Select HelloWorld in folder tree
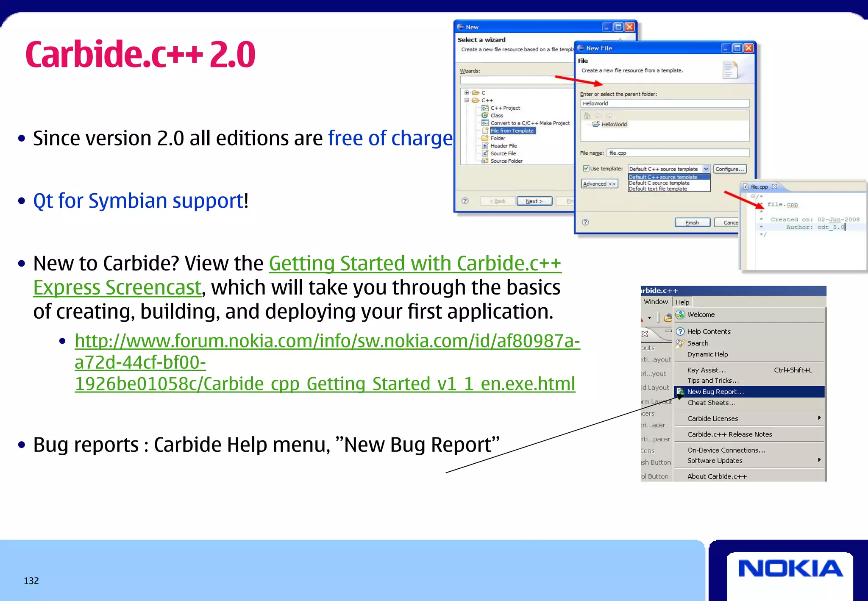Screen dimensions: 868x601 614,124
